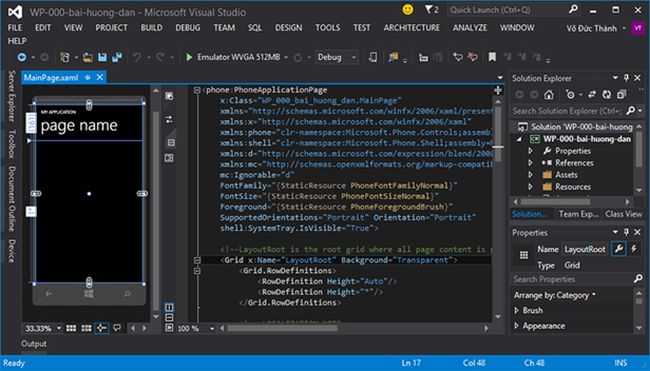650x371 pixels.
Task: Switch to the Team Explorer tab
Action: (578, 214)
